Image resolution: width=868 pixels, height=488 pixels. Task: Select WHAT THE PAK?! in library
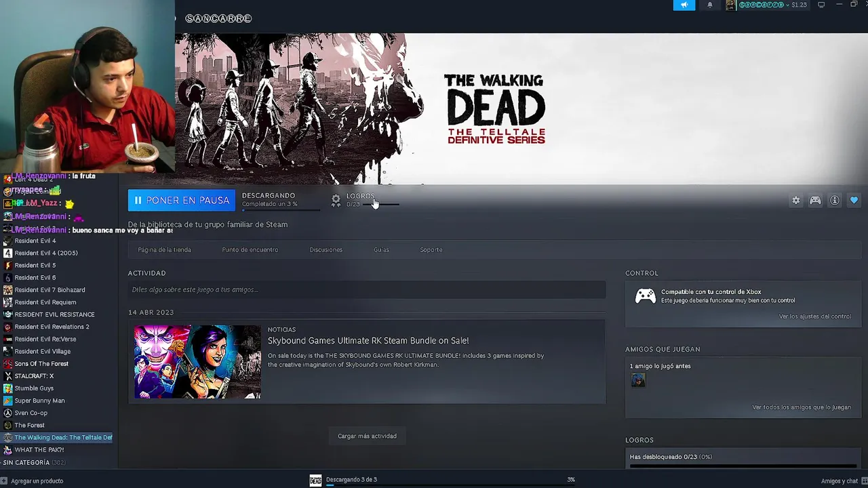pyautogui.click(x=39, y=449)
